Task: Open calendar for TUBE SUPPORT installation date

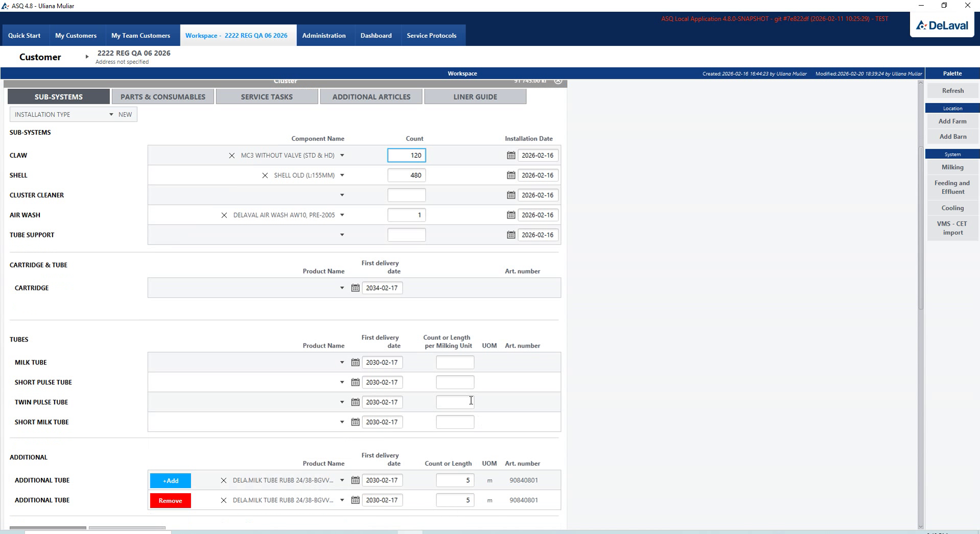Action: click(x=511, y=235)
